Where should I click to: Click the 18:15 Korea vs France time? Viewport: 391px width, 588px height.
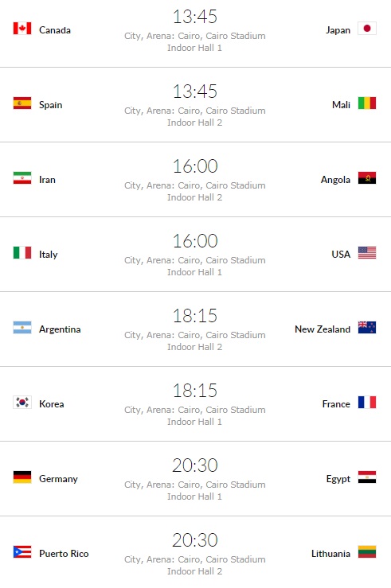click(x=195, y=391)
